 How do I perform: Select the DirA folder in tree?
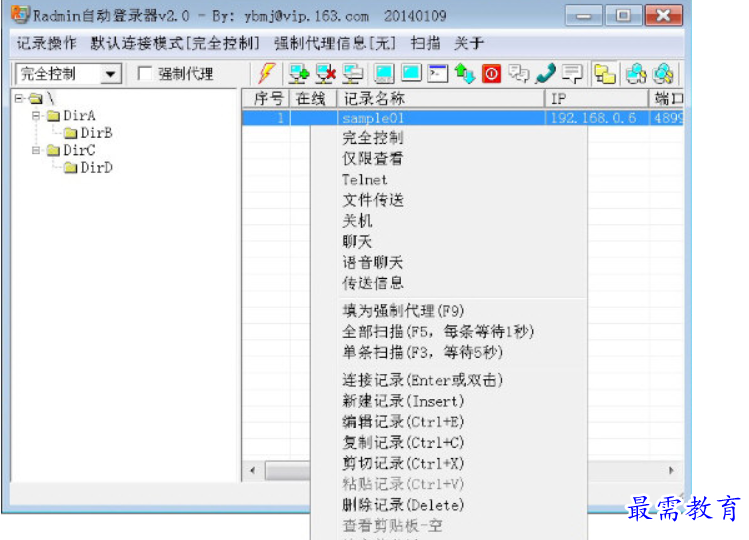coord(72,116)
